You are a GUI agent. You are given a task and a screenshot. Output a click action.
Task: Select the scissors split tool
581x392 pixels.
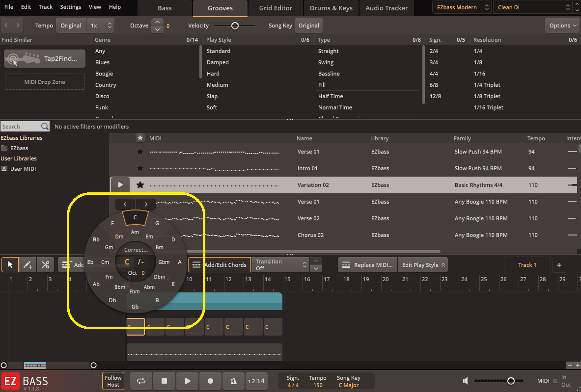click(45, 264)
